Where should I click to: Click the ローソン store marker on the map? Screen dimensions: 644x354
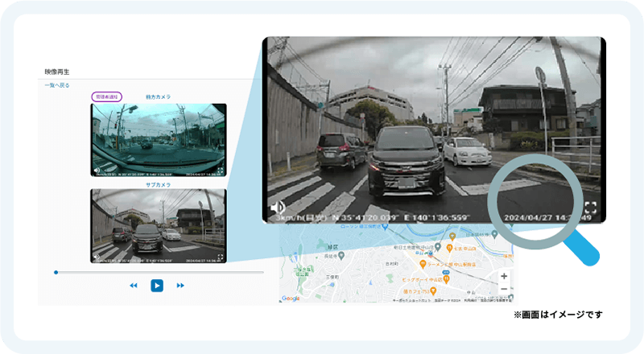tap(385, 227)
